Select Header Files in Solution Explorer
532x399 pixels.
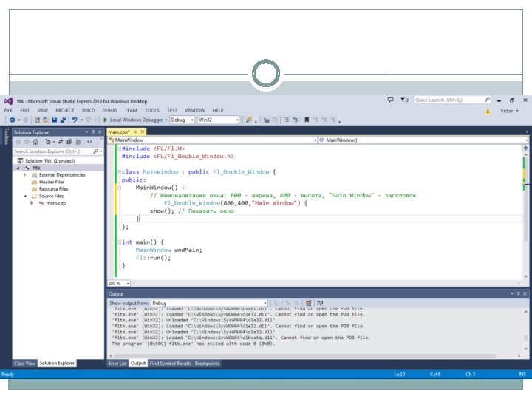click(52, 182)
